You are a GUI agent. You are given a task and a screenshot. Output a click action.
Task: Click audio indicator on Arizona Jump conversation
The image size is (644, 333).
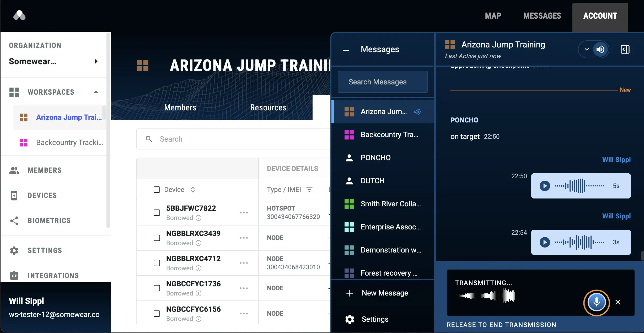coord(417,112)
